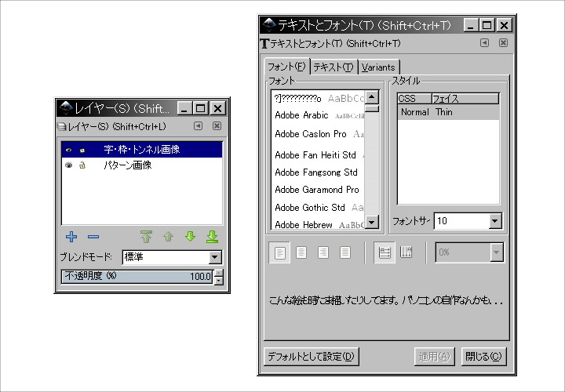Screen dimensions: 565x392
Task: Lower layer one step down arrow
Action: (x=190, y=237)
